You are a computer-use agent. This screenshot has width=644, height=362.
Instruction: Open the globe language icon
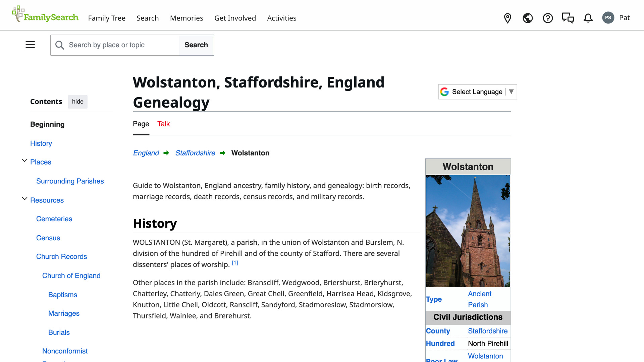point(528,18)
